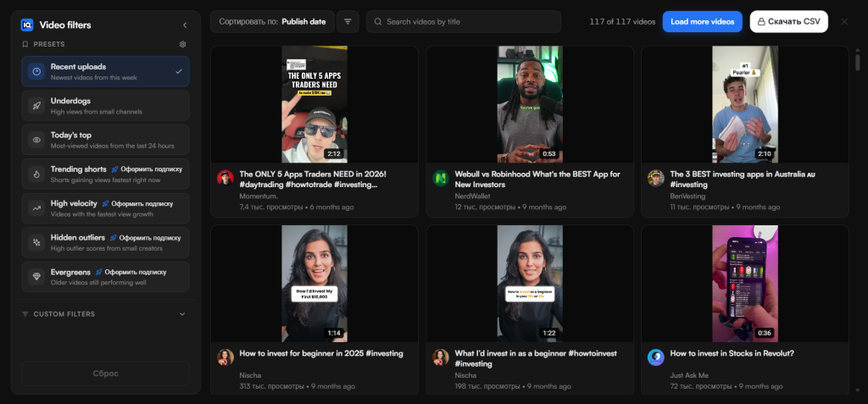Open the Revolut stocks phone thumbnail

pyautogui.click(x=745, y=284)
